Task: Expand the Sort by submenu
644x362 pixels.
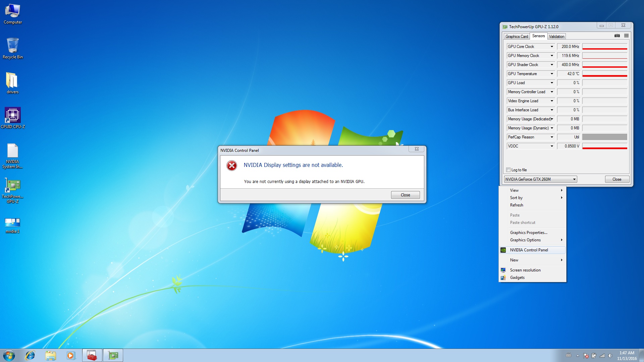Action: (x=532, y=198)
